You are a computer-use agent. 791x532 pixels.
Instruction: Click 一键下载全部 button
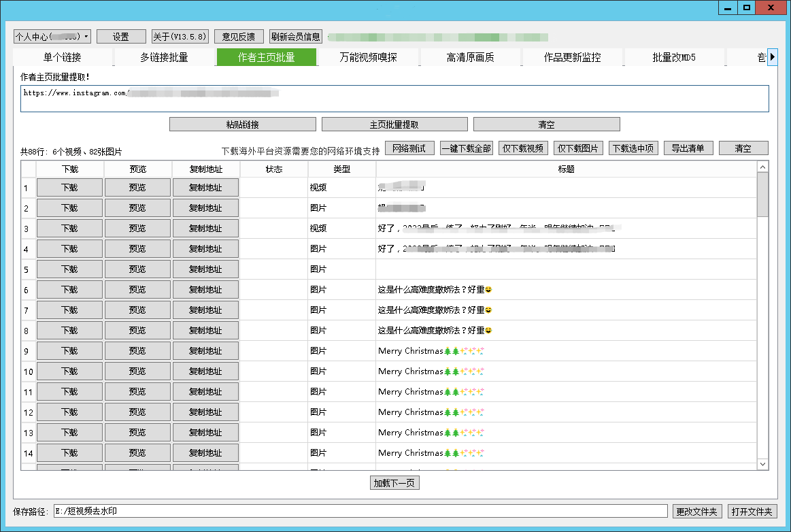[466, 148]
